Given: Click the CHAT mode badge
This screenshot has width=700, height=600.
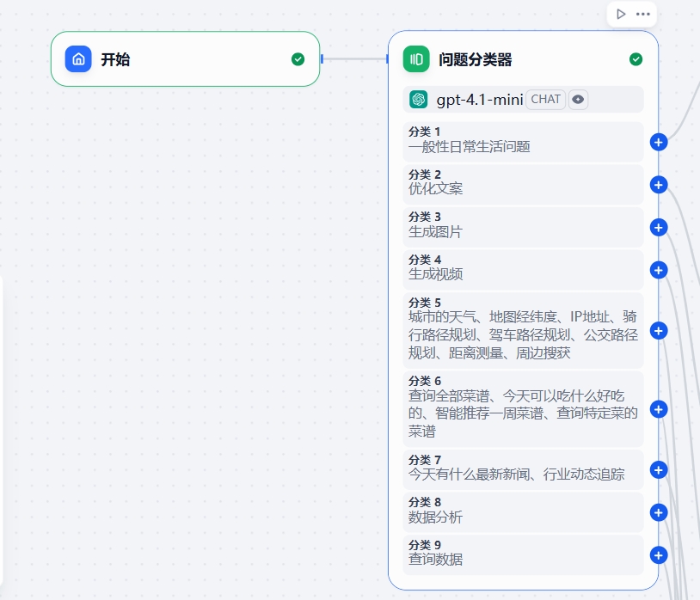Looking at the screenshot, I should pos(545,99).
